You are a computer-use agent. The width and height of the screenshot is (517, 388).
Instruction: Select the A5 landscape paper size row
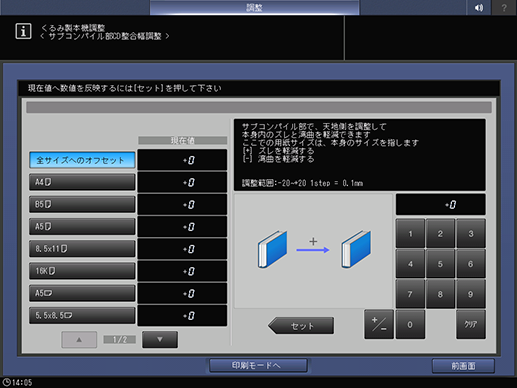[x=82, y=293]
